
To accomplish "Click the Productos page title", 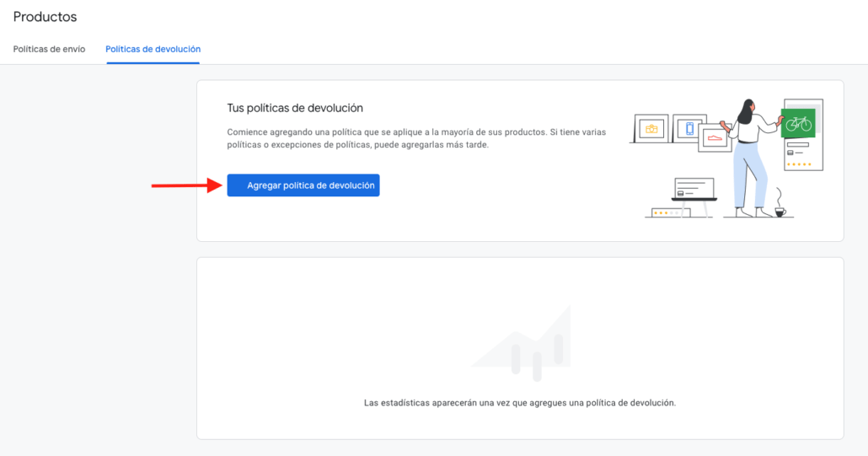I will (x=45, y=17).
